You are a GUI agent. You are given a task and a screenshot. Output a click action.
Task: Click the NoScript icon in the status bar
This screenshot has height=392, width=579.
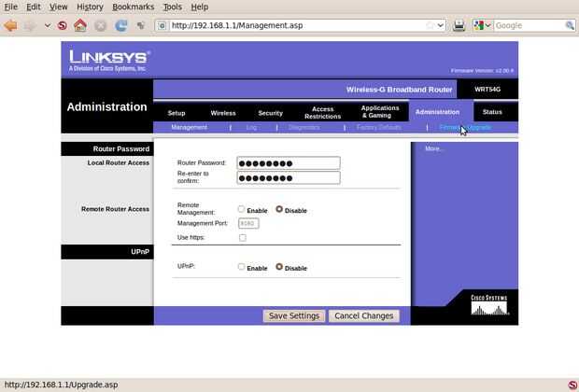(x=572, y=385)
